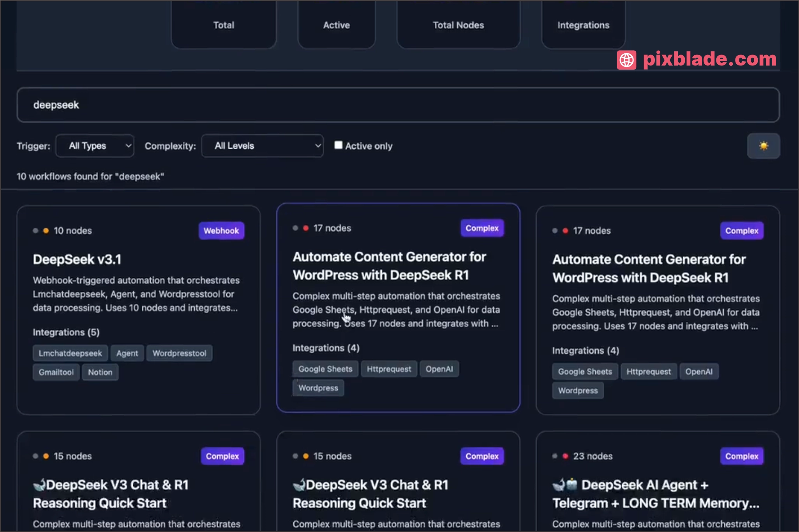Click the red status dot on 23 nodes card
The height and width of the screenshot is (532, 799).
coord(565,456)
